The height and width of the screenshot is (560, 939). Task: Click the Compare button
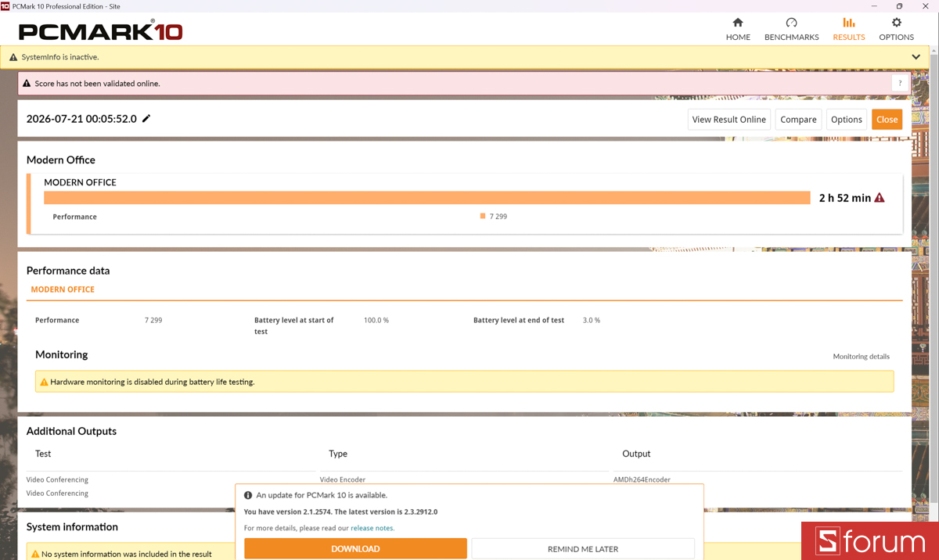coord(798,120)
